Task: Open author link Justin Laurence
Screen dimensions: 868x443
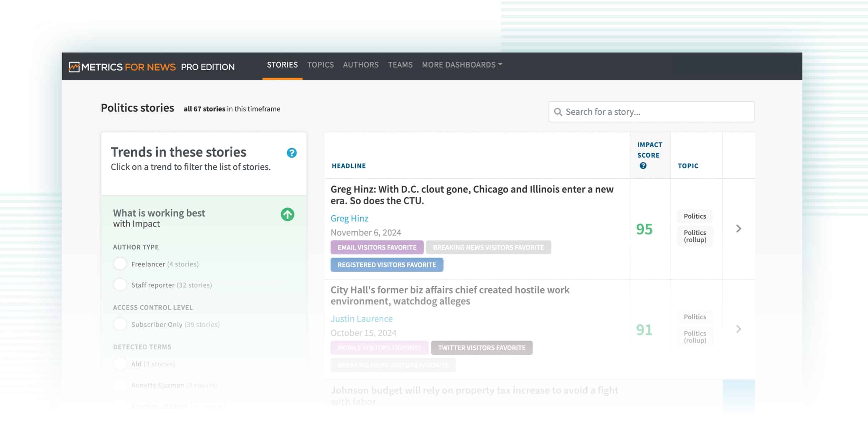Action: pyautogui.click(x=361, y=319)
